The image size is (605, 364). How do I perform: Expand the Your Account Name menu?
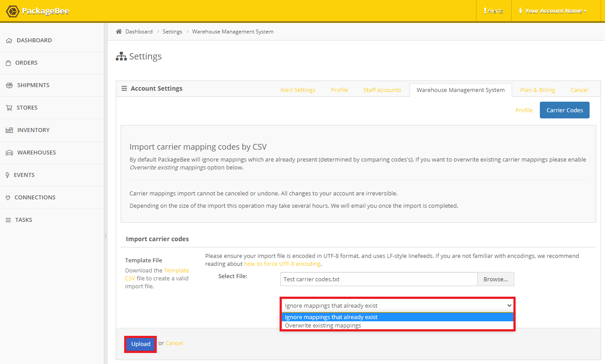point(555,10)
